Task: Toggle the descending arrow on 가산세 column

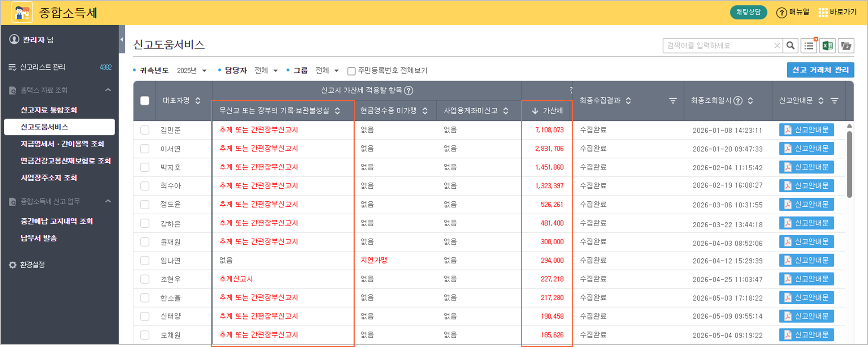Action: [x=535, y=111]
